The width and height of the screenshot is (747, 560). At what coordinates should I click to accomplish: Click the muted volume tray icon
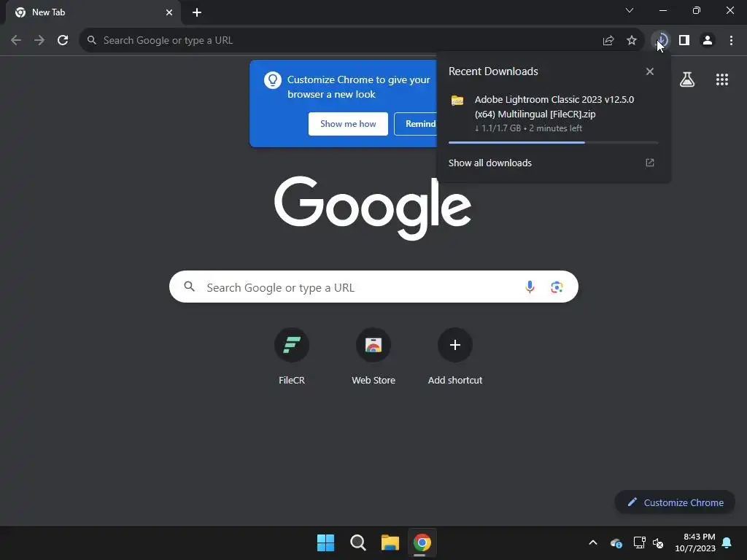tap(658, 542)
